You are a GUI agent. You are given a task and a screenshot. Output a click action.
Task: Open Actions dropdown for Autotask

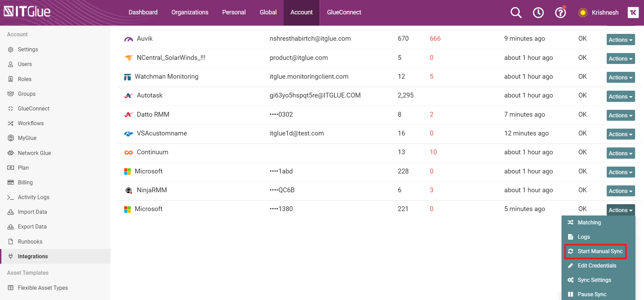pos(621,96)
